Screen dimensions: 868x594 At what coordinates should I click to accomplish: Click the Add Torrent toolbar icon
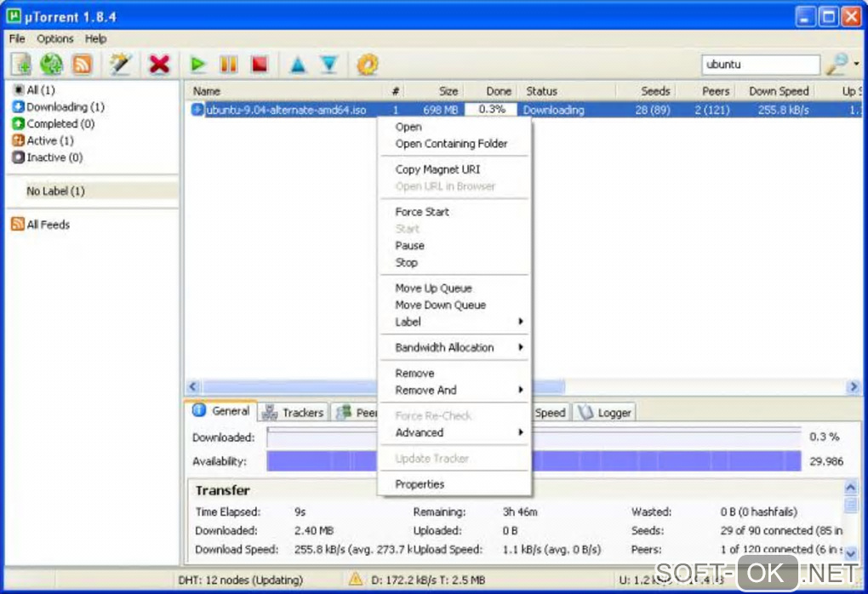[22, 65]
